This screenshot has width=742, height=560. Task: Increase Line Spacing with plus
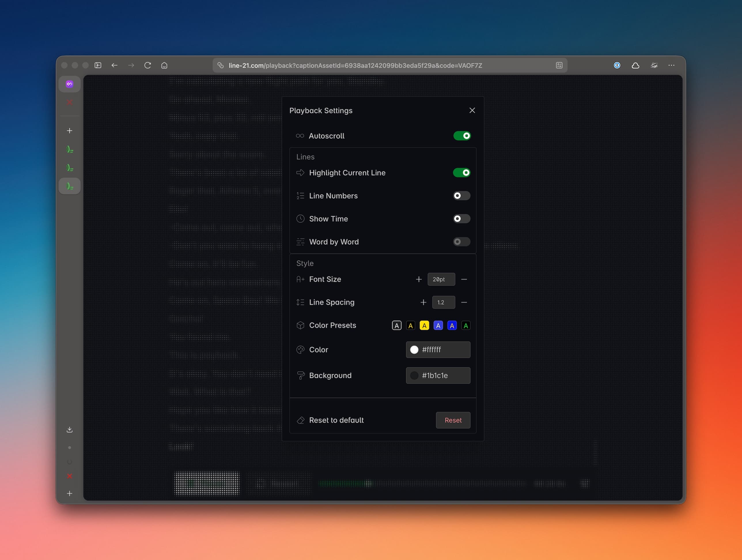pyautogui.click(x=423, y=303)
